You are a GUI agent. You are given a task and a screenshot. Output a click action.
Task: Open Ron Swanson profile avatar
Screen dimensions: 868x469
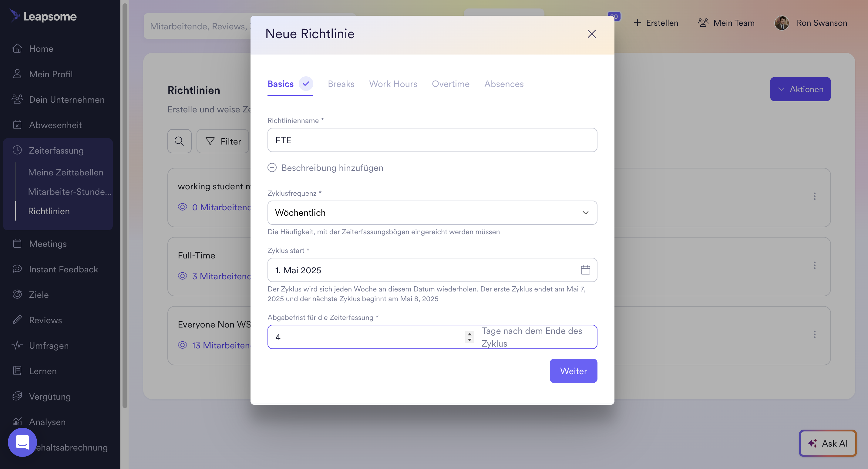pos(782,23)
